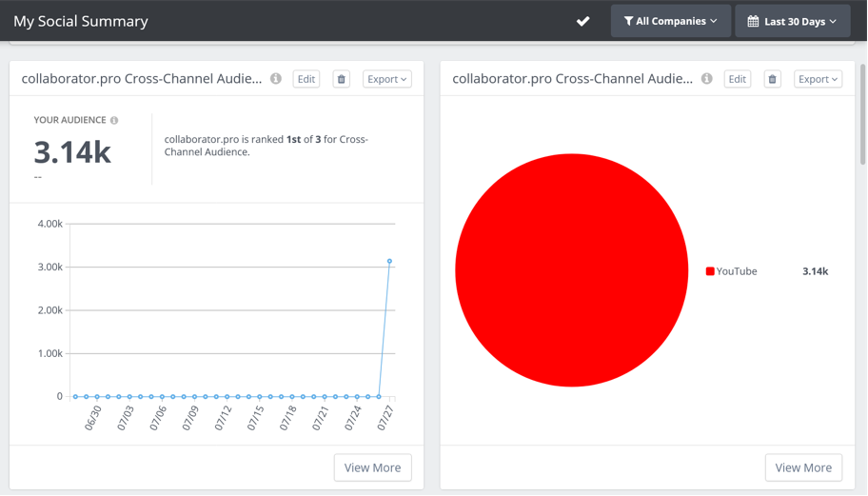This screenshot has width=868, height=496.
Task: Click the 07/27 peak data point on the line chart
Action: click(x=389, y=261)
